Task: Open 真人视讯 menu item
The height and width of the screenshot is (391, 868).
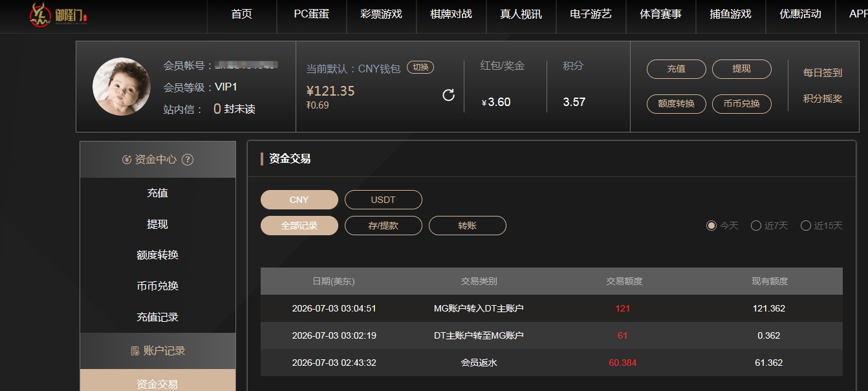Action: click(x=521, y=14)
